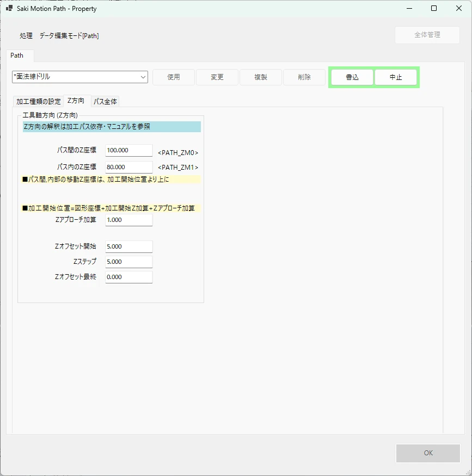Click the 中止 button
Viewport: 472px width, 476px height.
pos(396,77)
